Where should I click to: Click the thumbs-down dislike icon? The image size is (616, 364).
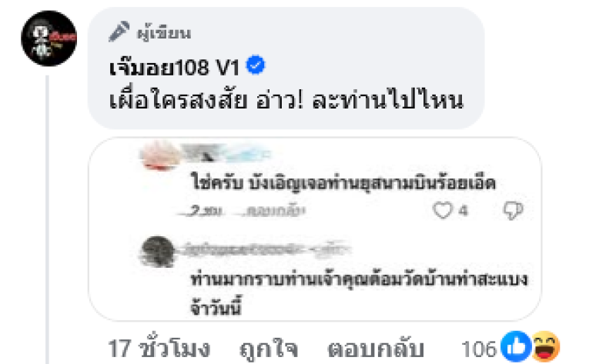pyautogui.click(x=513, y=211)
